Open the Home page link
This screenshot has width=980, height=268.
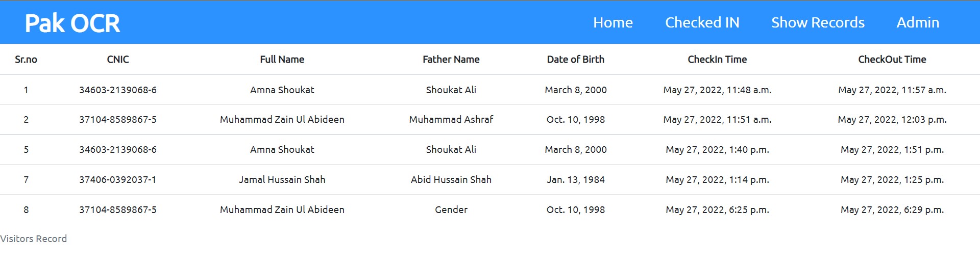(x=613, y=22)
